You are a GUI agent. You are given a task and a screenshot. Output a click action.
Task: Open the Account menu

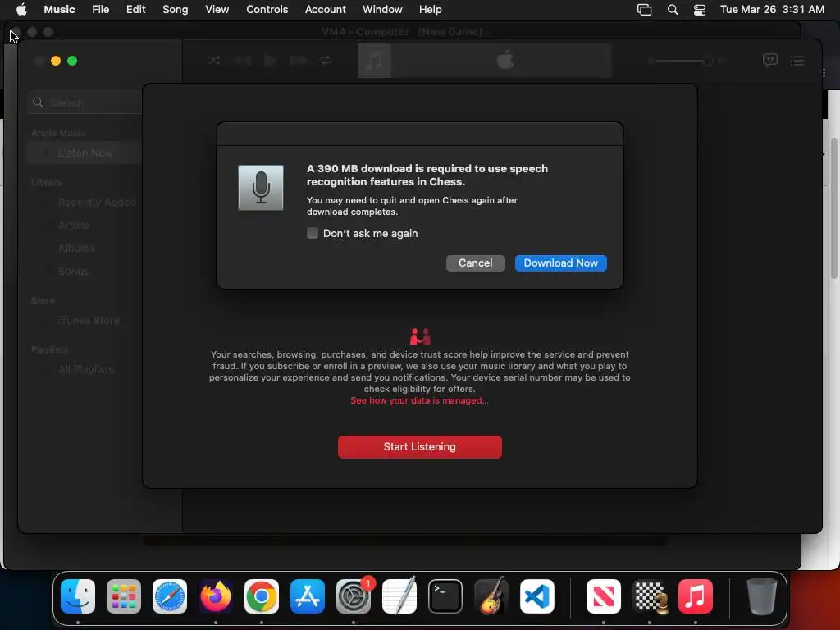click(325, 10)
